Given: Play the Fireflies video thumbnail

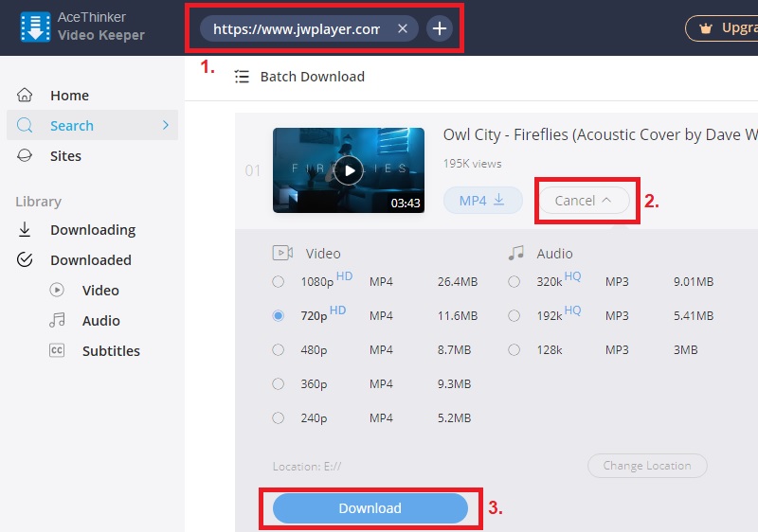Looking at the screenshot, I should (349, 170).
